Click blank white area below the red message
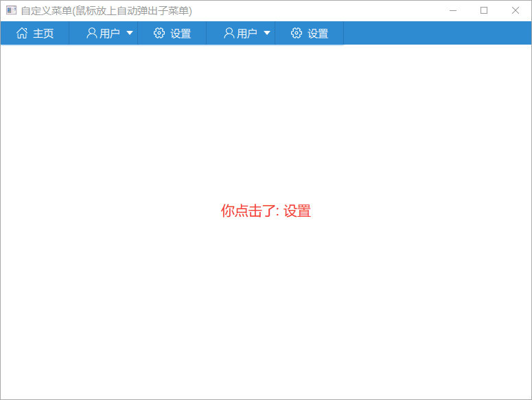This screenshot has width=532, height=400. pos(266,309)
